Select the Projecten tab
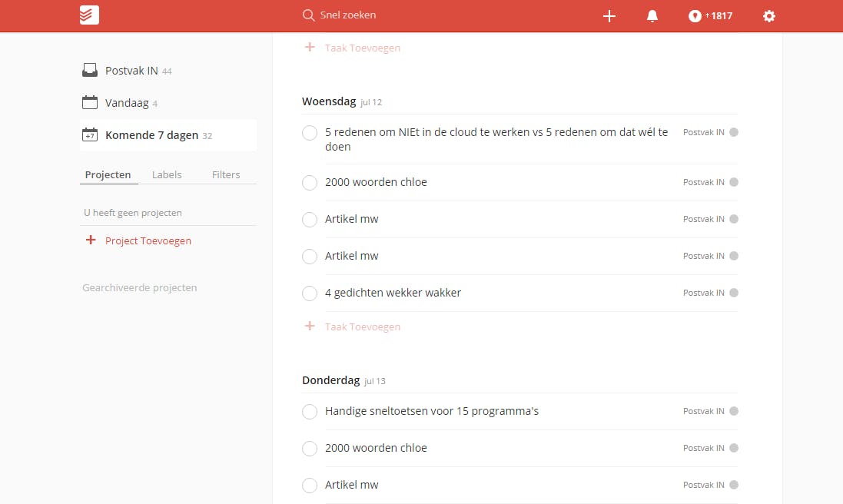The width and height of the screenshot is (843, 504). click(108, 174)
